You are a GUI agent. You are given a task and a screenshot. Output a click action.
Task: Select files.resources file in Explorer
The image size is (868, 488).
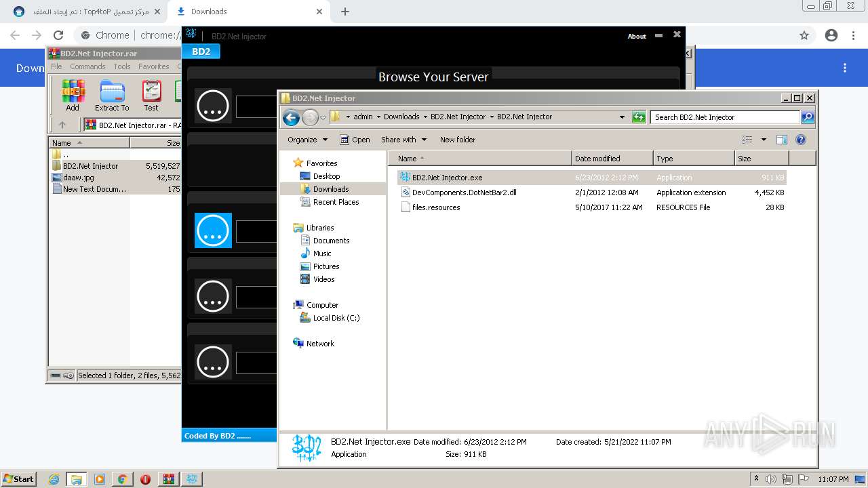(592, 207)
